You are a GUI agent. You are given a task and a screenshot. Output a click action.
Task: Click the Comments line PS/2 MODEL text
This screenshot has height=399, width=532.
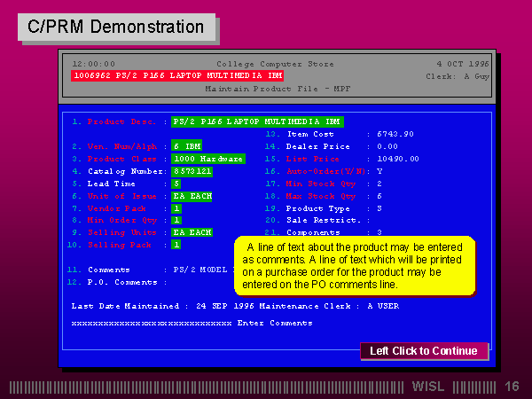200,270
